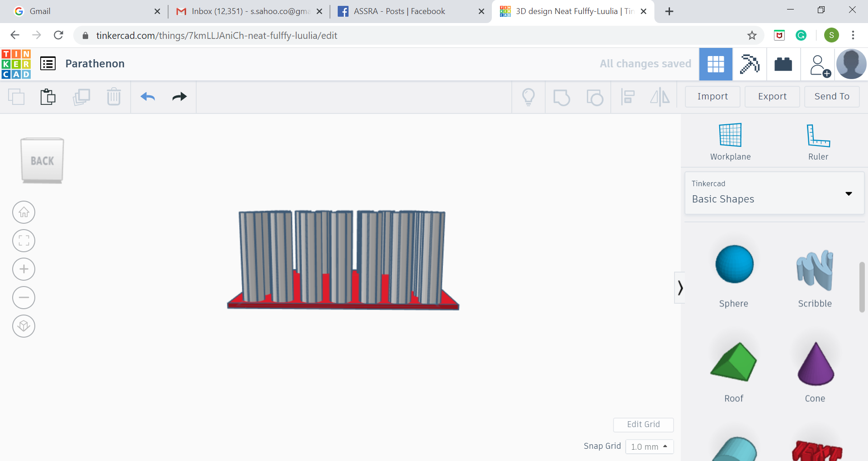Click the Group shapes icon
Image resolution: width=868 pixels, height=461 pixels.
coord(562,97)
